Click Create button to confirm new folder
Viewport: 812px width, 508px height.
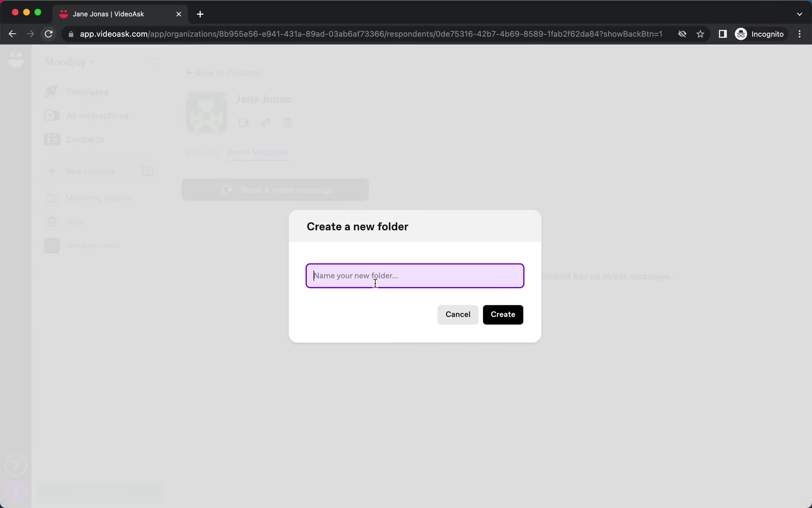pos(503,314)
